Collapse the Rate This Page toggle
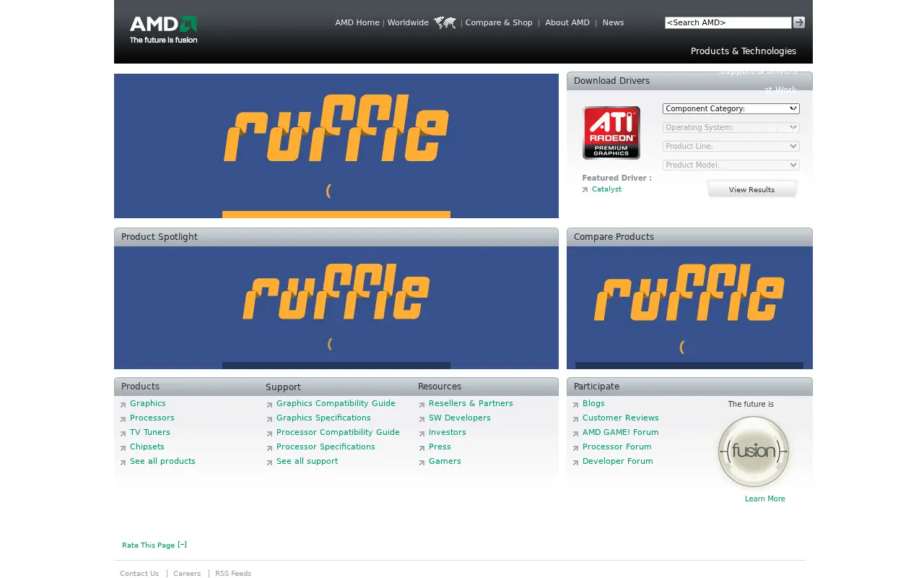Viewport: 924px width, 578px height. tap(182, 545)
